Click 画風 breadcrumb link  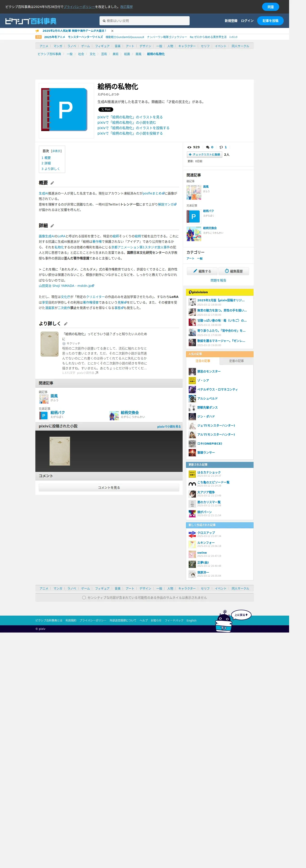(x=138, y=54)
